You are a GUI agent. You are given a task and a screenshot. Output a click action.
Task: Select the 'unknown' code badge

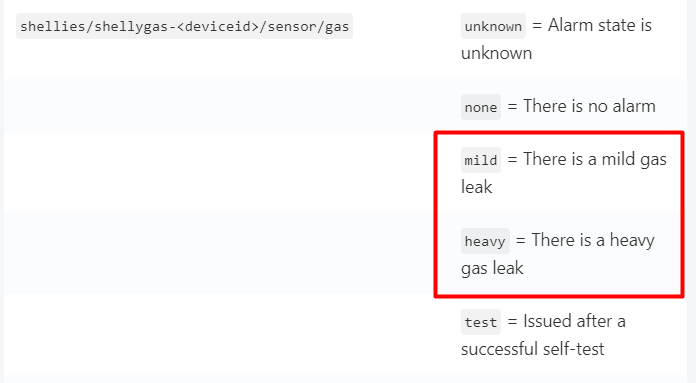click(x=493, y=26)
